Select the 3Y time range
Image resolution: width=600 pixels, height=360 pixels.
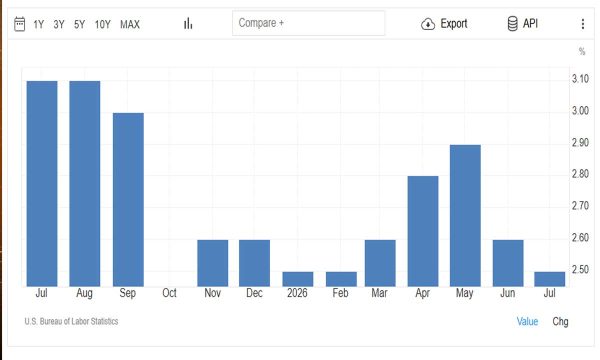point(59,24)
